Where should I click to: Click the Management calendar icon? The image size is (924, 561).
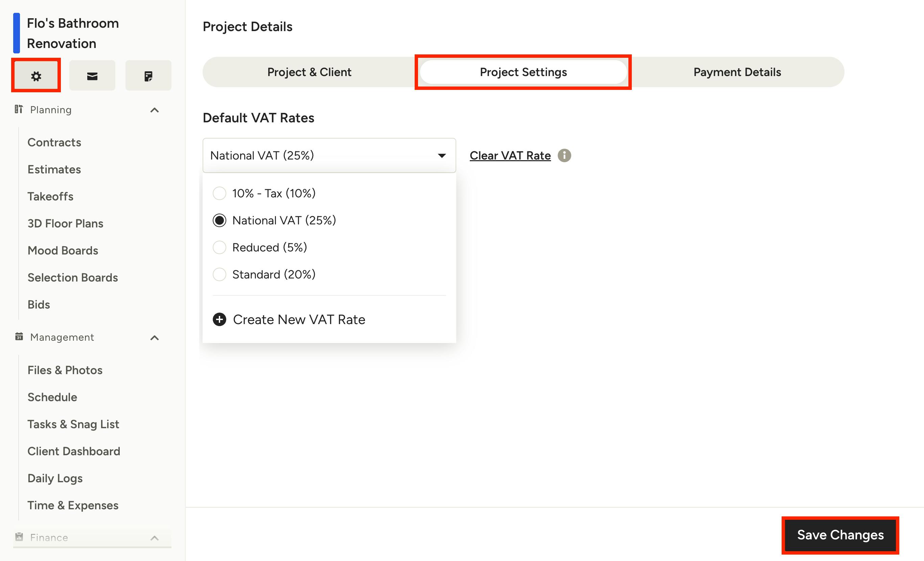[x=19, y=337]
